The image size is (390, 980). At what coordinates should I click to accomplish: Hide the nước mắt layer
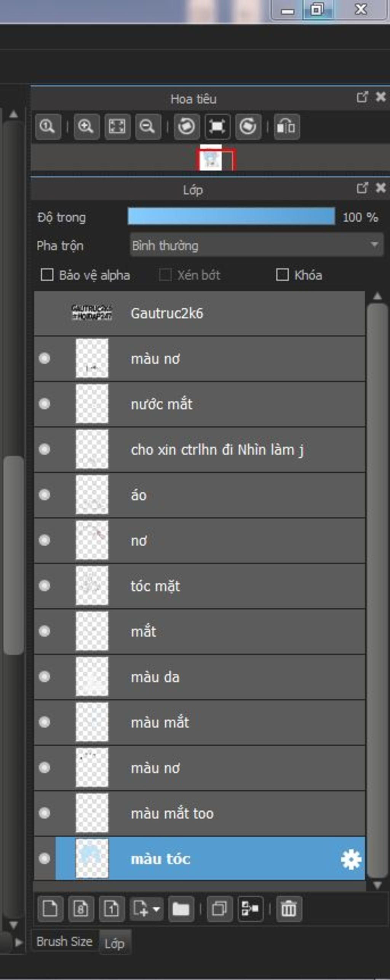point(45,404)
